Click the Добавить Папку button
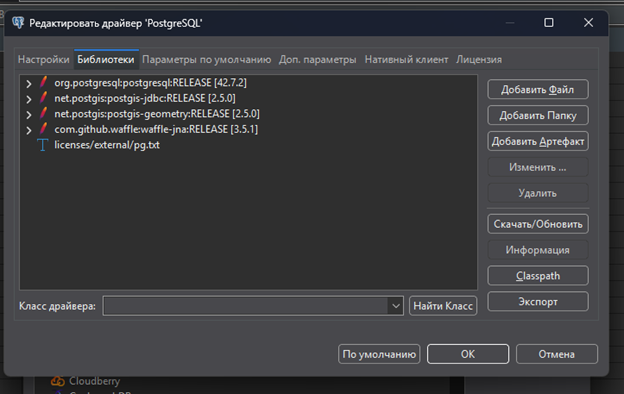Image resolution: width=624 pixels, height=394 pixels. click(538, 115)
